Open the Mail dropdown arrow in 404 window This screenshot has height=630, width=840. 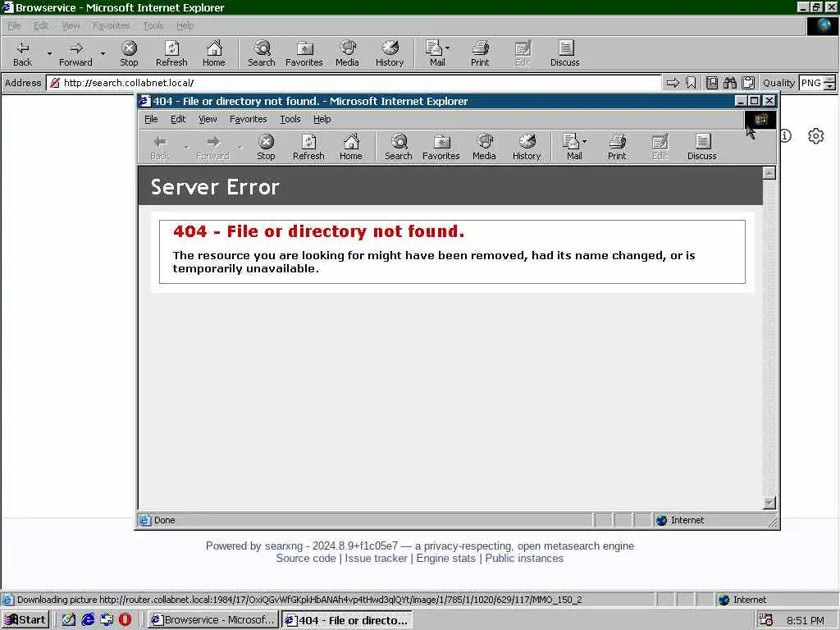(584, 141)
